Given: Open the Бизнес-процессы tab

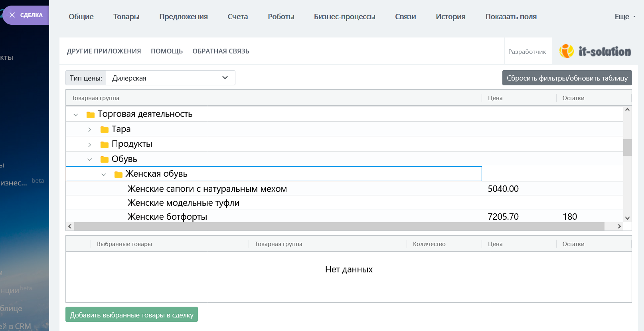Looking at the screenshot, I should [x=344, y=17].
